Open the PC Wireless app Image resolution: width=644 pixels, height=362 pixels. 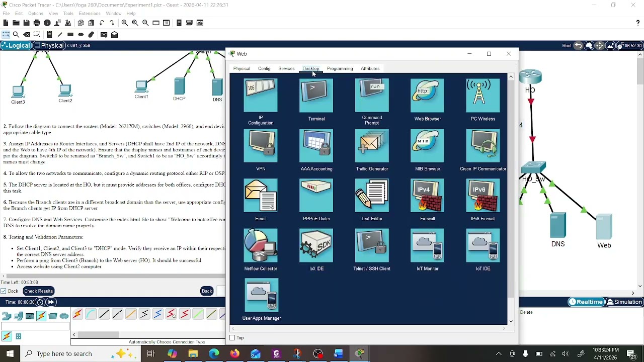click(x=483, y=96)
